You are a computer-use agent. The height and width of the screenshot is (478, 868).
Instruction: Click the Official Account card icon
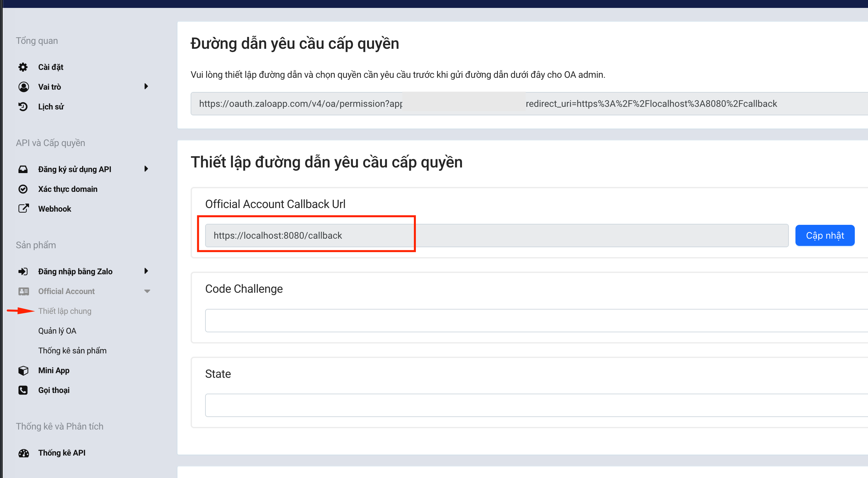pyautogui.click(x=23, y=291)
